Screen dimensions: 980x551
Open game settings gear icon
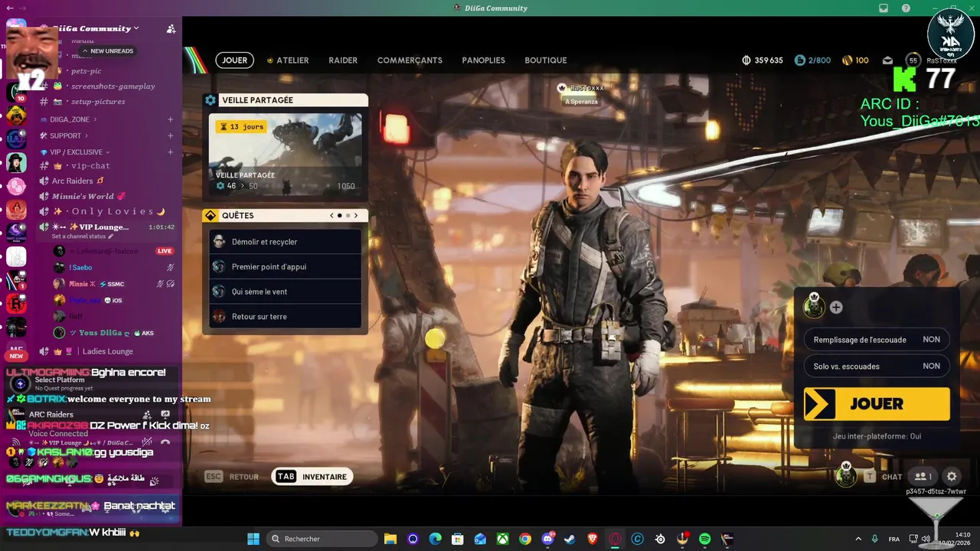[951, 476]
